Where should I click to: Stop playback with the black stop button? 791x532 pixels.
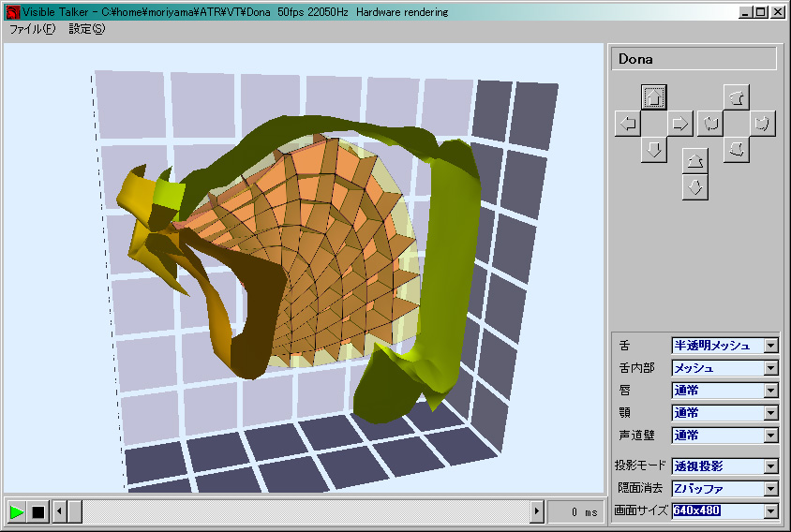point(37,511)
